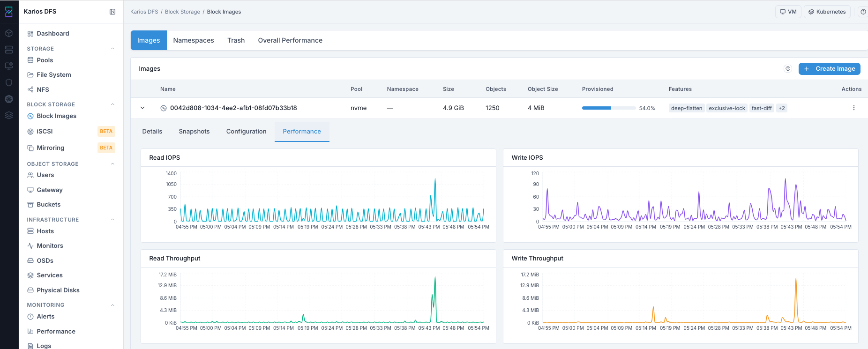
Task: Click Karios DFS breadcrumb link
Action: [144, 12]
